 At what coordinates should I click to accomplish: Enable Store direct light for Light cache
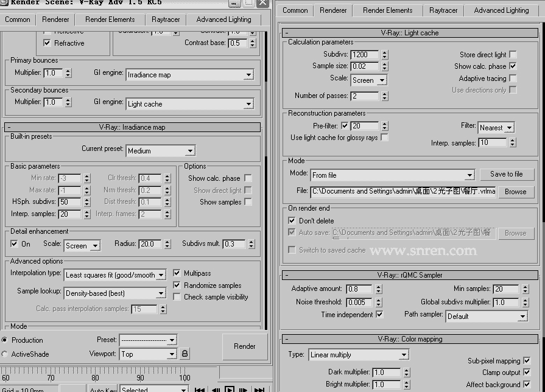tap(513, 55)
